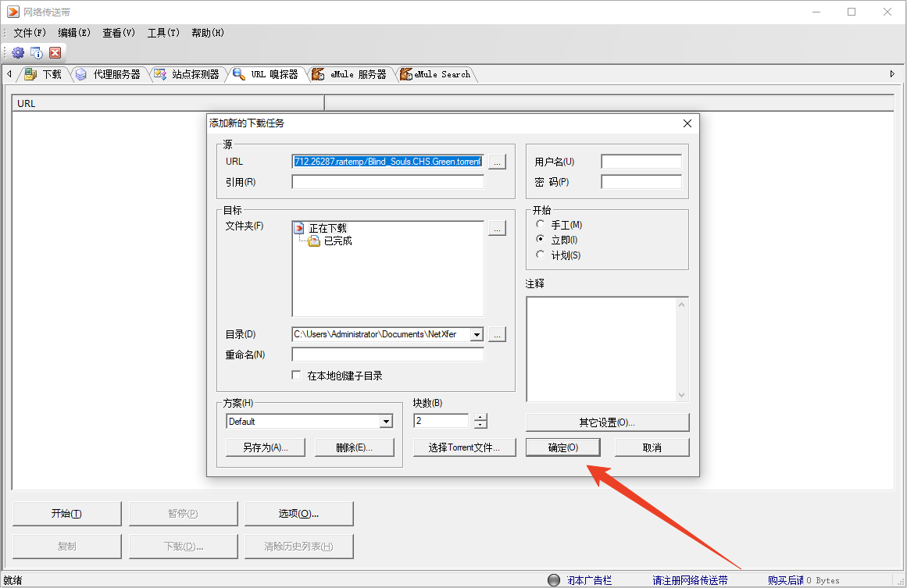The image size is (907, 588).
Task: Open directory browse button next to 目录 path
Action: point(498,334)
